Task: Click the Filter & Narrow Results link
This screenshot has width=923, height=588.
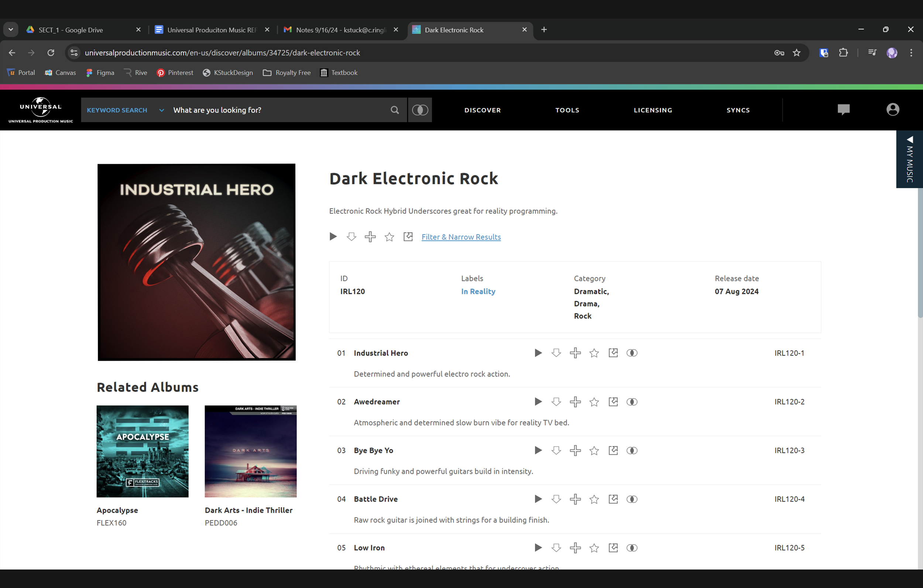Action: click(461, 237)
